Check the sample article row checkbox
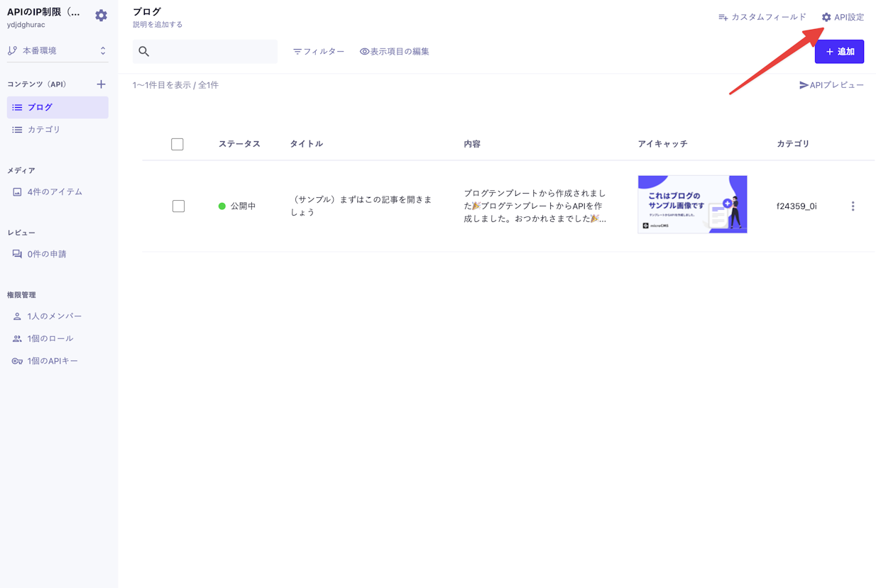The width and height of the screenshot is (876, 588). [178, 206]
